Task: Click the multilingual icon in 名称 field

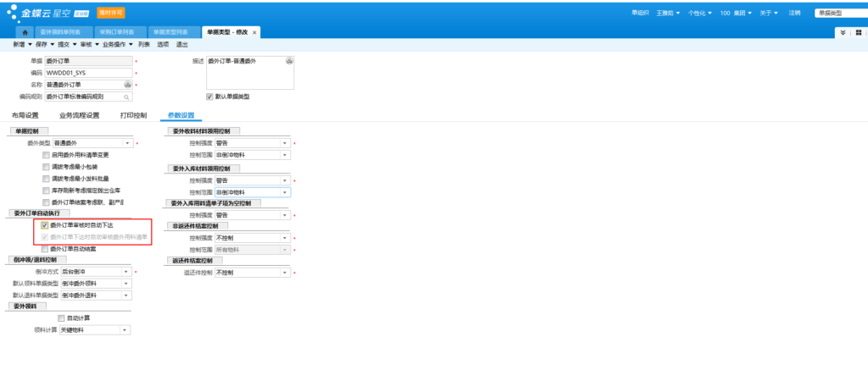Action: click(x=127, y=85)
